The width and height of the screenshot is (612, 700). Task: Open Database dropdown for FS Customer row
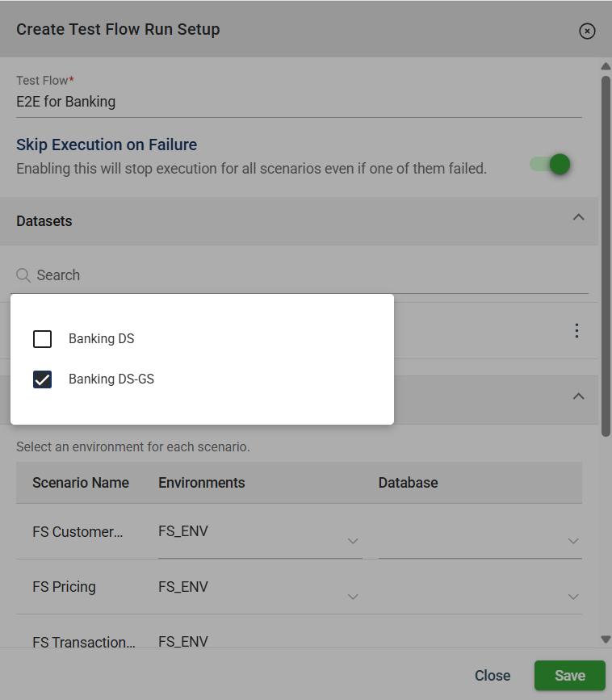coord(573,541)
